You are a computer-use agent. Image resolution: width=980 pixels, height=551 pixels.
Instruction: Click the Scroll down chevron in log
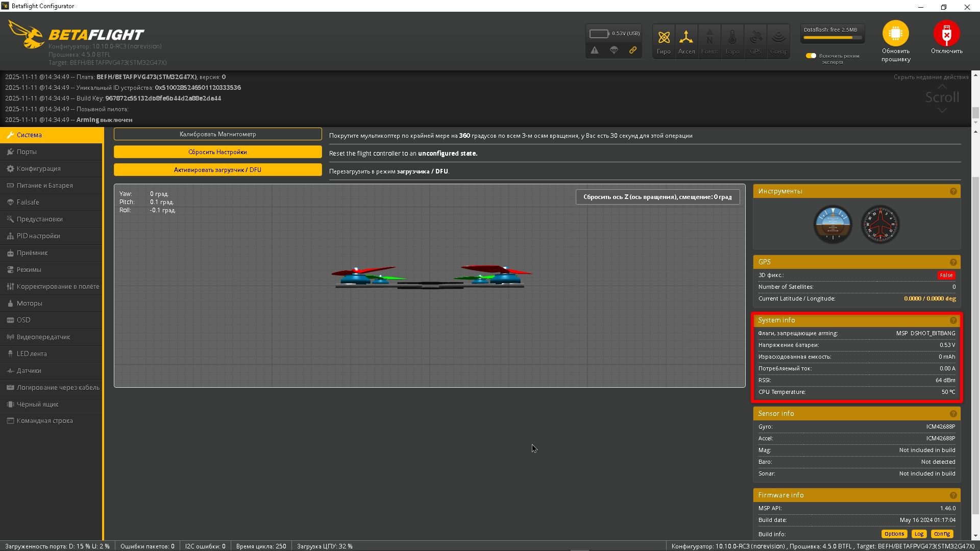pos(942,110)
